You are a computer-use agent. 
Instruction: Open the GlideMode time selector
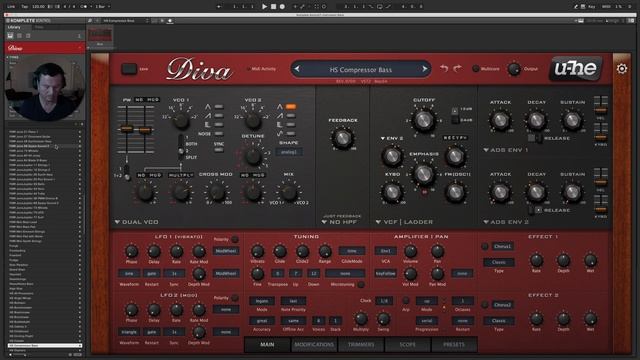pyautogui.click(x=351, y=251)
